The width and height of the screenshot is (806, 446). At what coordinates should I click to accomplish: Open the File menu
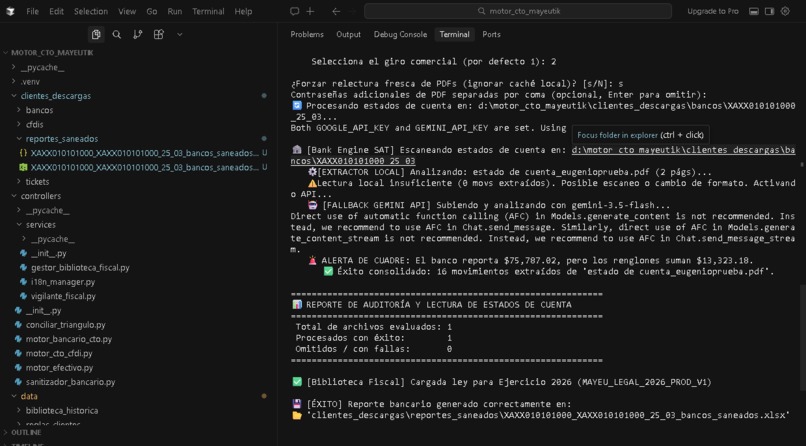(x=32, y=11)
